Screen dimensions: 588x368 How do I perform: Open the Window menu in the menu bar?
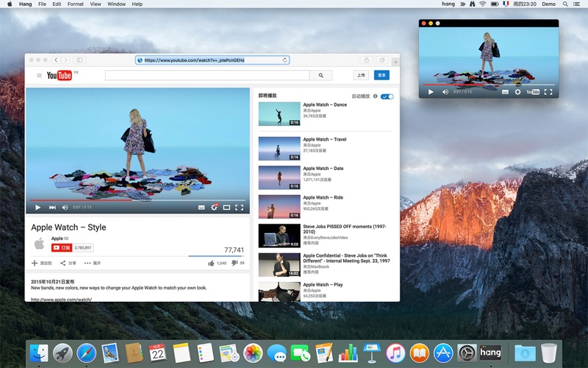click(x=116, y=4)
